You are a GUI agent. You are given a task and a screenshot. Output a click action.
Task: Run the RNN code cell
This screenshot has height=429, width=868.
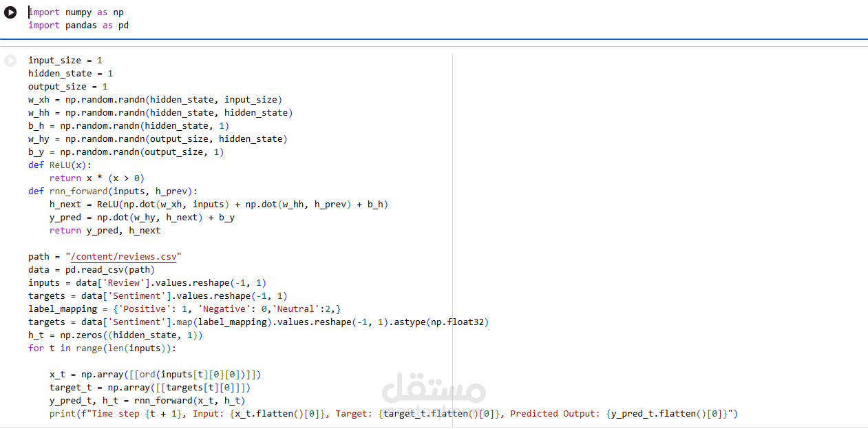10,61
